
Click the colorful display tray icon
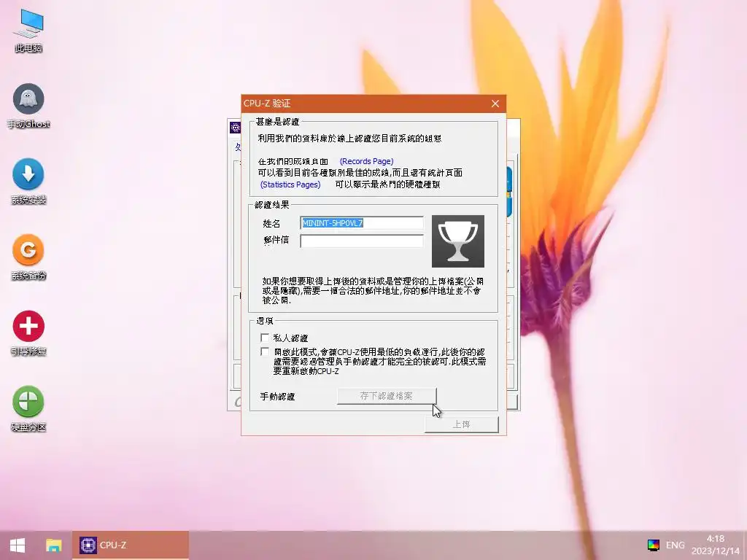point(653,545)
